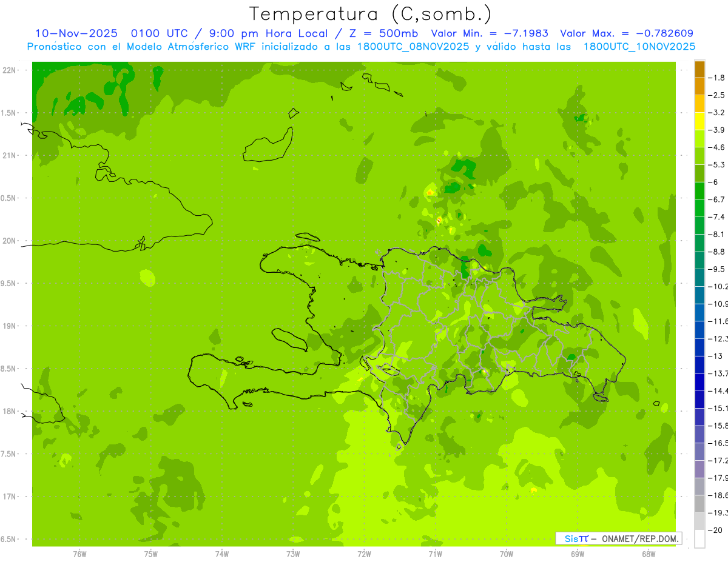Click legend swatch between -4.6 and -5.3
The height and width of the screenshot is (562, 728).
699,156
